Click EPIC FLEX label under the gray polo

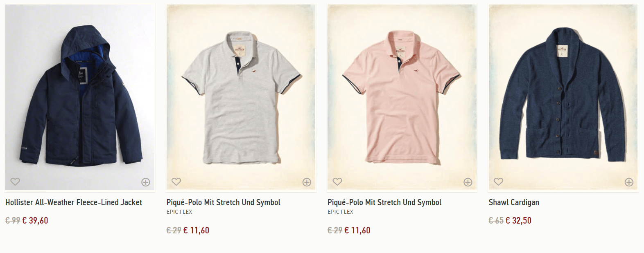click(179, 212)
